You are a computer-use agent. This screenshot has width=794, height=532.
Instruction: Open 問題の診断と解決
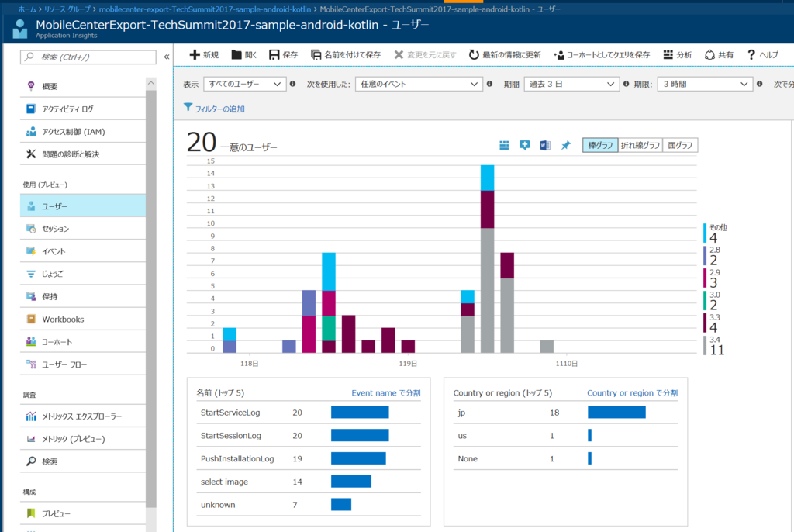pos(82,154)
